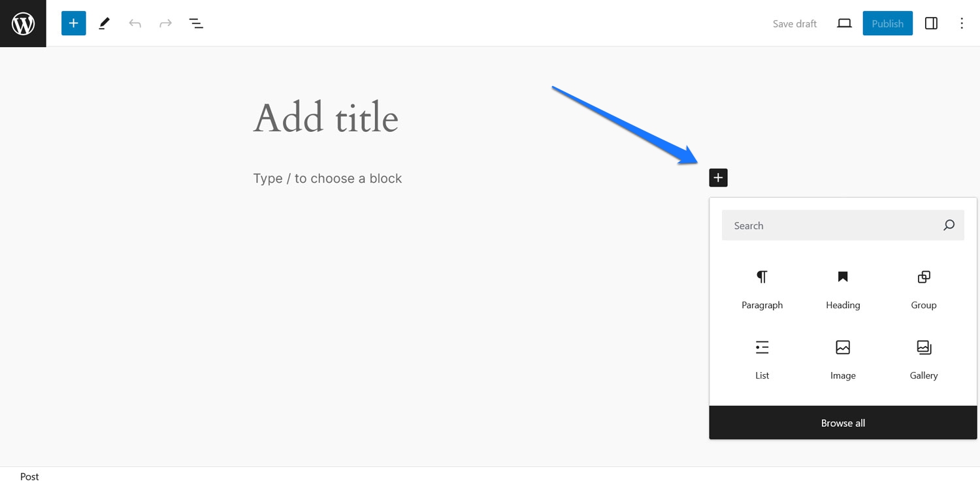Insert a Heading block
Viewport: 980px width, 485px height.
(x=842, y=287)
